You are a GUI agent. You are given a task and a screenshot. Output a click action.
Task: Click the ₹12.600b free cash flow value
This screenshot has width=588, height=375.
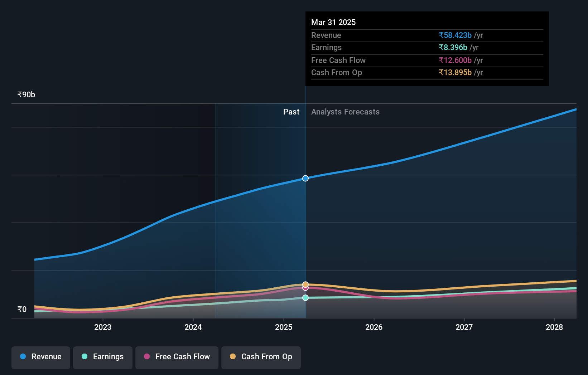(455, 60)
